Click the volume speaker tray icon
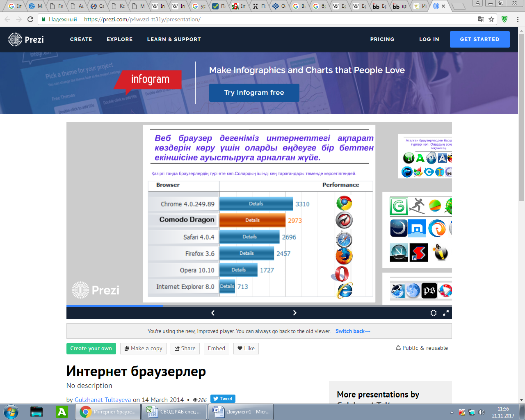Screen dimensions: 525x420 [x=481, y=412]
